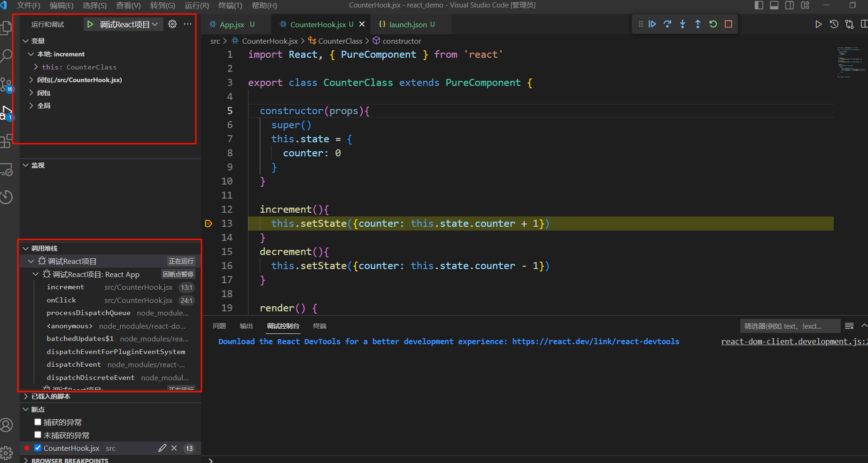This screenshot has height=463, width=868.
Task: Click the debug console filter input
Action: coord(790,326)
